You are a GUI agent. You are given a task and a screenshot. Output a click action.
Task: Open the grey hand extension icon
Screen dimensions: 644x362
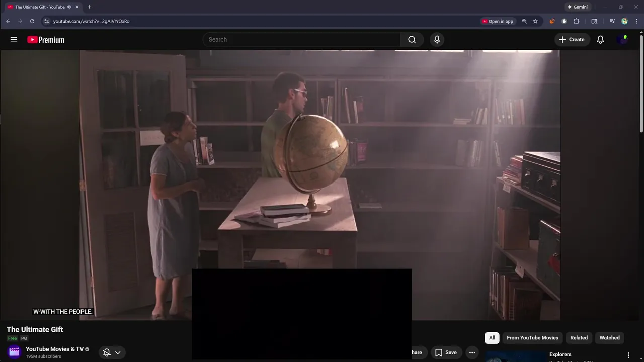[x=564, y=21]
